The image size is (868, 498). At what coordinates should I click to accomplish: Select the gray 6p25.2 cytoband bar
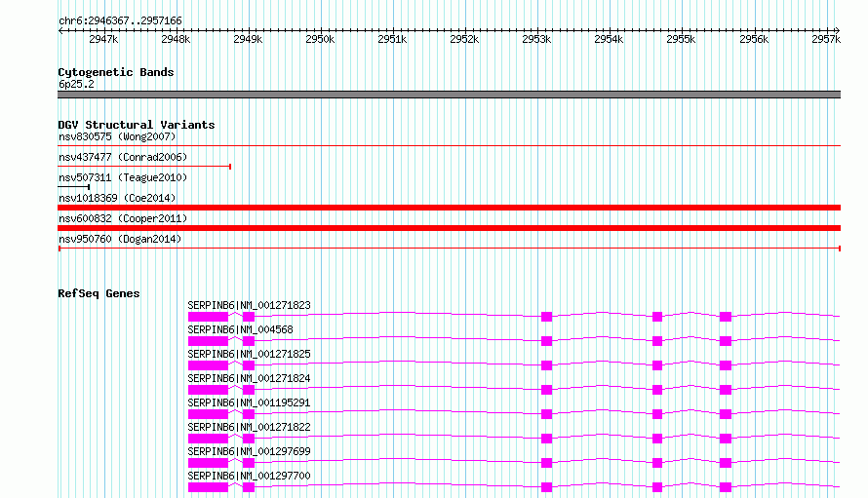tap(449, 95)
